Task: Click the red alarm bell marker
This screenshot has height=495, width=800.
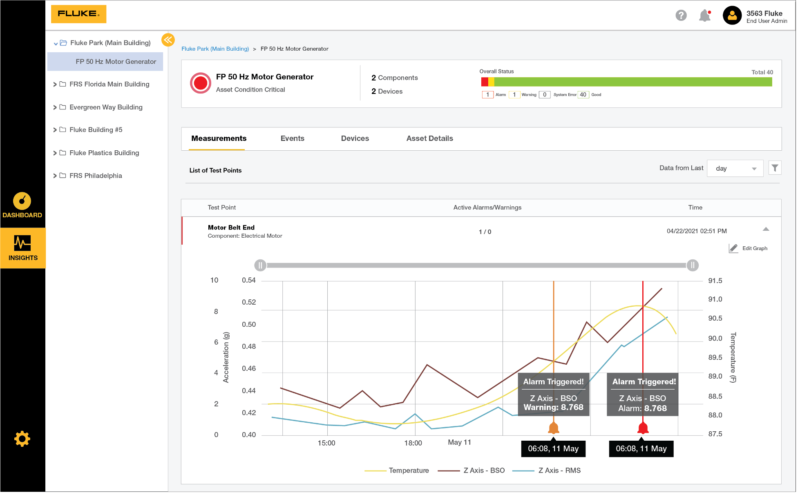Action: tap(642, 428)
